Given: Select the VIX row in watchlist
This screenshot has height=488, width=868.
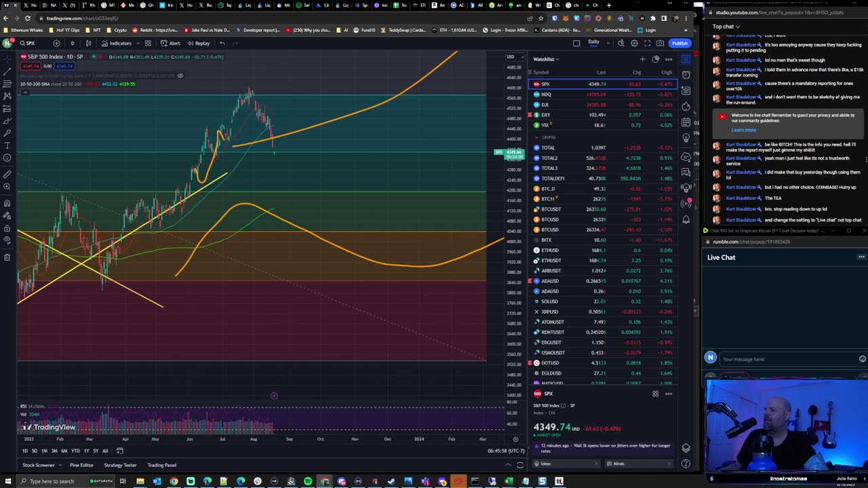Looking at the screenshot, I should coord(602,125).
